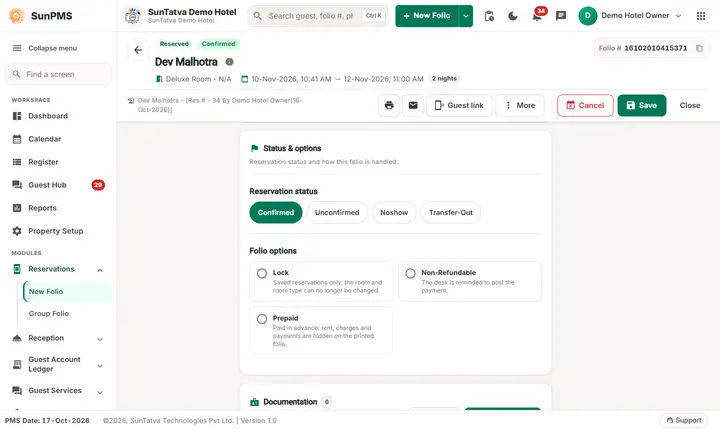This screenshot has height=430, width=720.
Task: Expand the Guest Services chevron
Action: [100, 392]
